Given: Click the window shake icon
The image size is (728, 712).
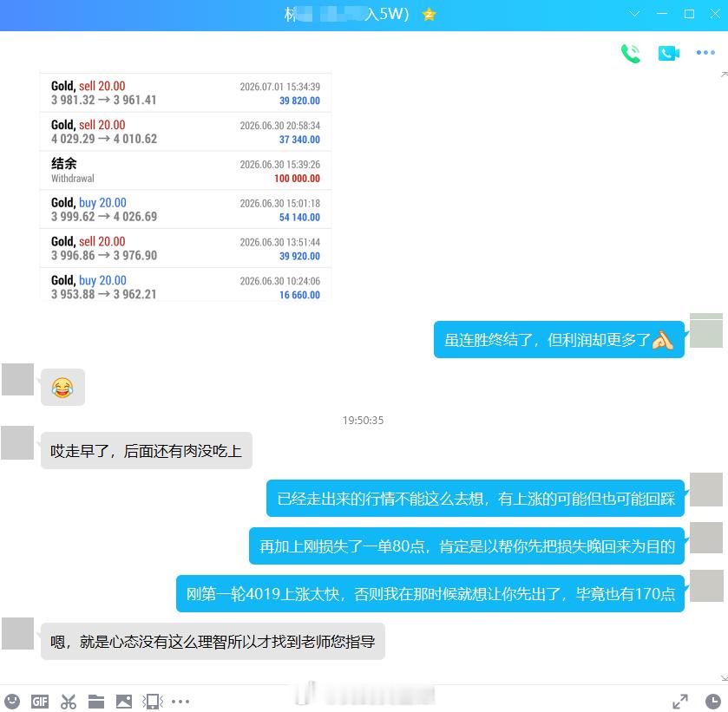Looking at the screenshot, I should (x=153, y=701).
